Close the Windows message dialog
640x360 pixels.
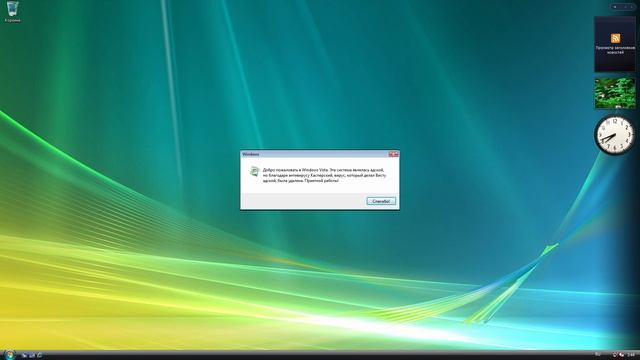click(x=393, y=154)
